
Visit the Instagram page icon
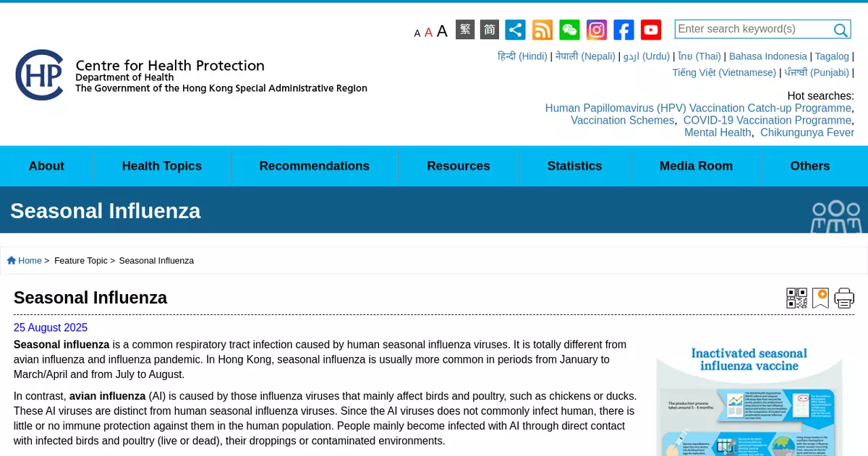pos(597,30)
